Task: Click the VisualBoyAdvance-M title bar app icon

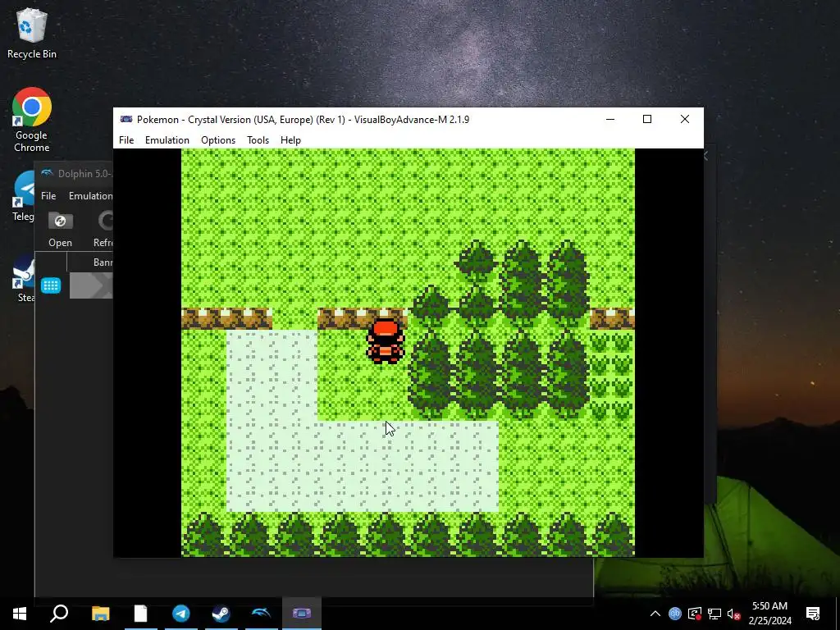Action: pyautogui.click(x=126, y=119)
